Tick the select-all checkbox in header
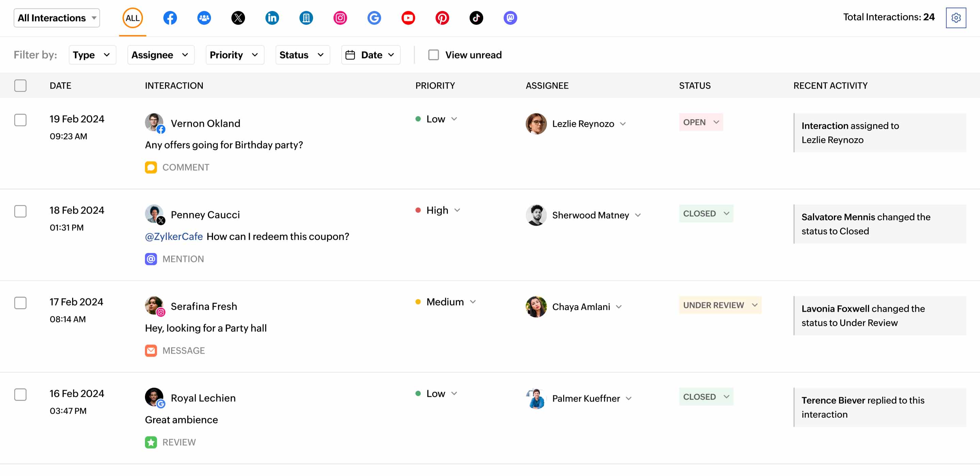This screenshot has width=980, height=476. pyautogui.click(x=20, y=86)
